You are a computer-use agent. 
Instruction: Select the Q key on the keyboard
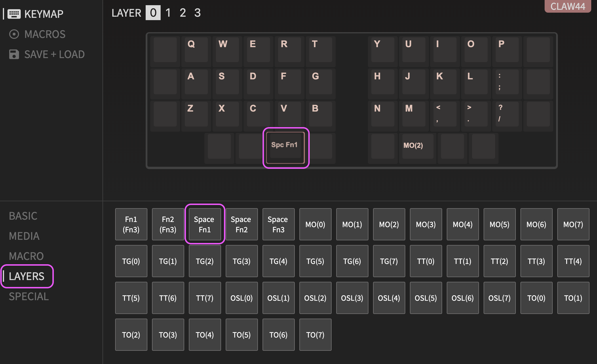[x=196, y=49]
